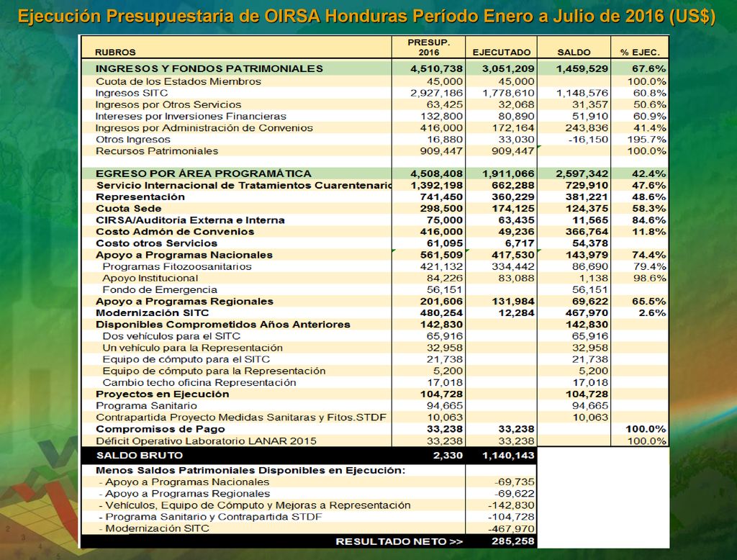Click the 'INGRESOS Y FONDOS PATRIMONIALES' row label
This screenshot has height=560, width=737.
click(x=209, y=68)
